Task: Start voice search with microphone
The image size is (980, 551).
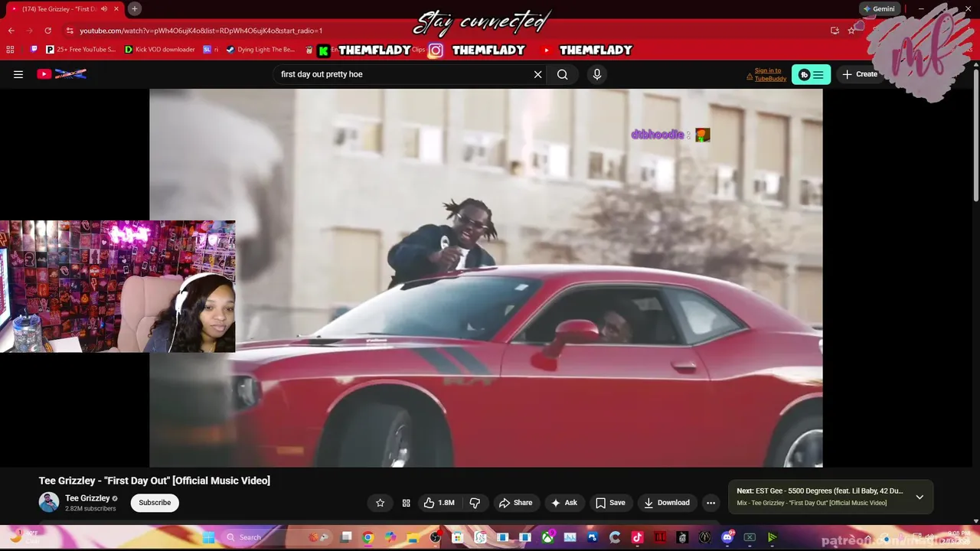Action: point(597,74)
